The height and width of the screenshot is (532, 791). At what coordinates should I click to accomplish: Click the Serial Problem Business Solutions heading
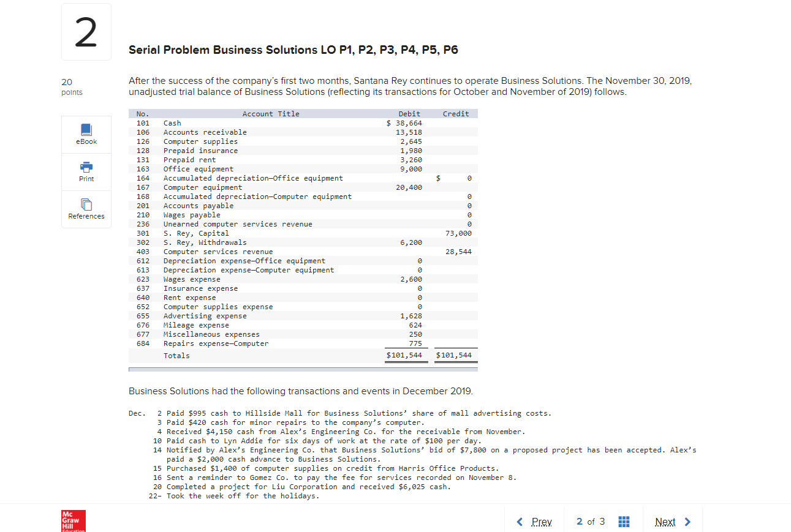tap(292, 50)
